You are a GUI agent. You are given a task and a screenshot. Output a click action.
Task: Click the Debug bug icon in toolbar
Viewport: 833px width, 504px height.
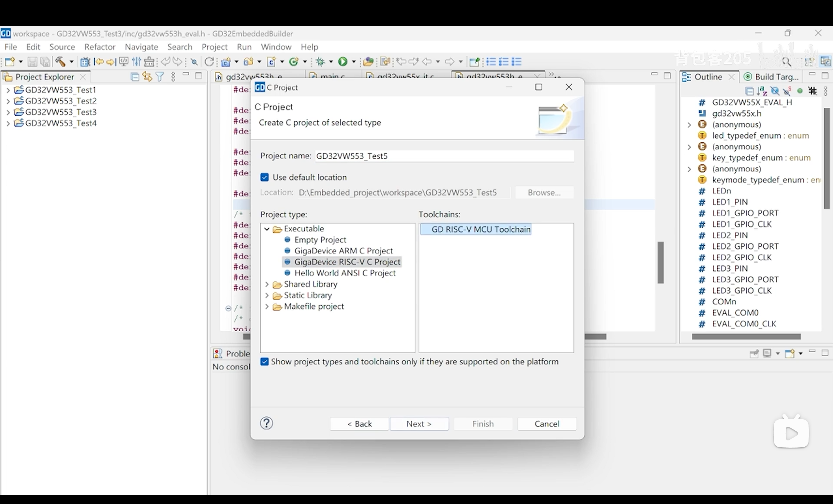(320, 62)
